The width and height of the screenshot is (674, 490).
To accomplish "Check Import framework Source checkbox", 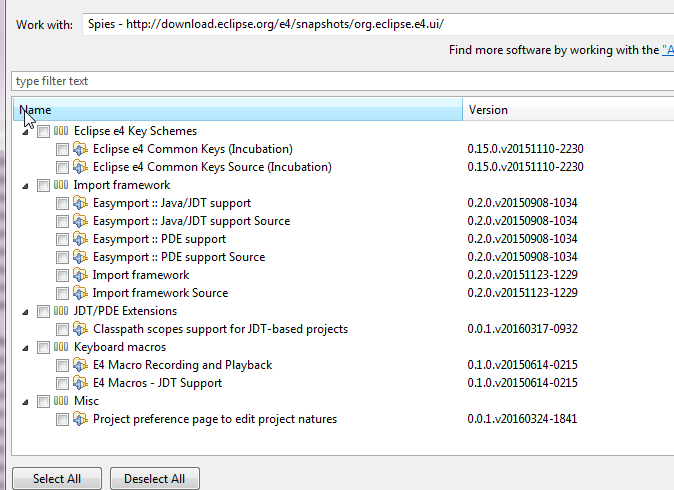I will [62, 293].
